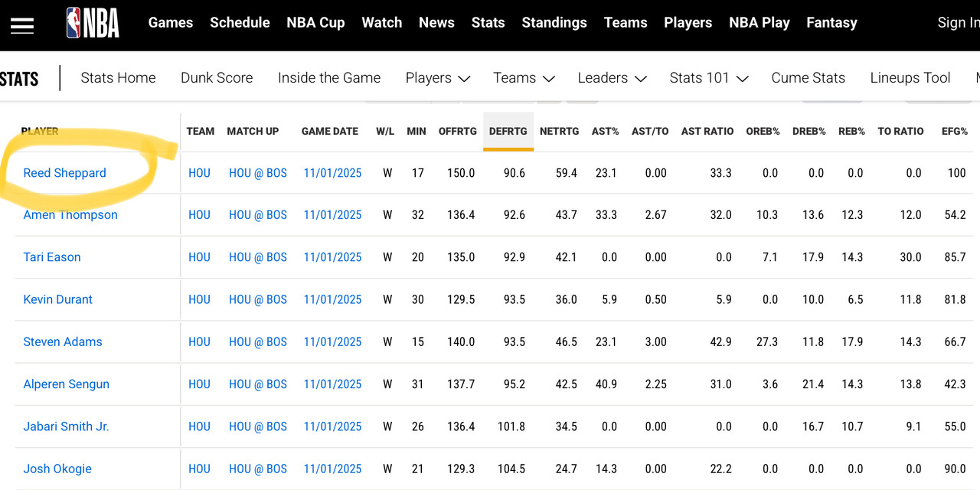Sort table by AST% column
The width and height of the screenshot is (980, 490).
point(606,132)
